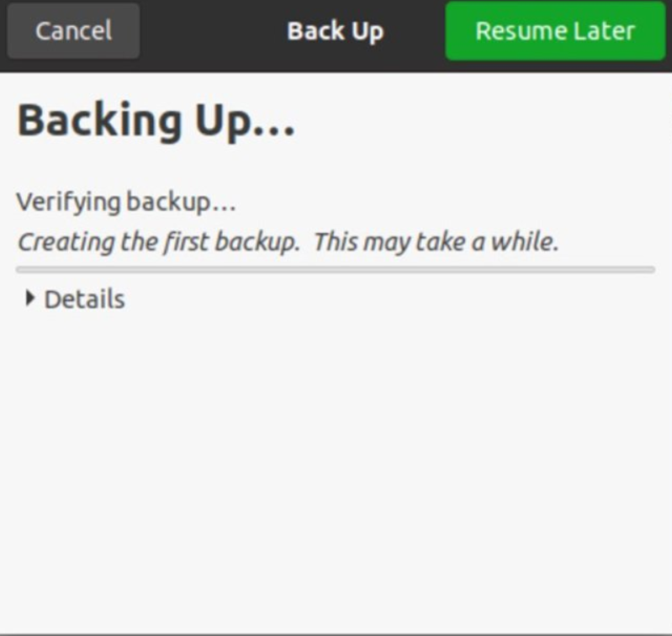Show backup details via the Details expander

click(x=75, y=299)
